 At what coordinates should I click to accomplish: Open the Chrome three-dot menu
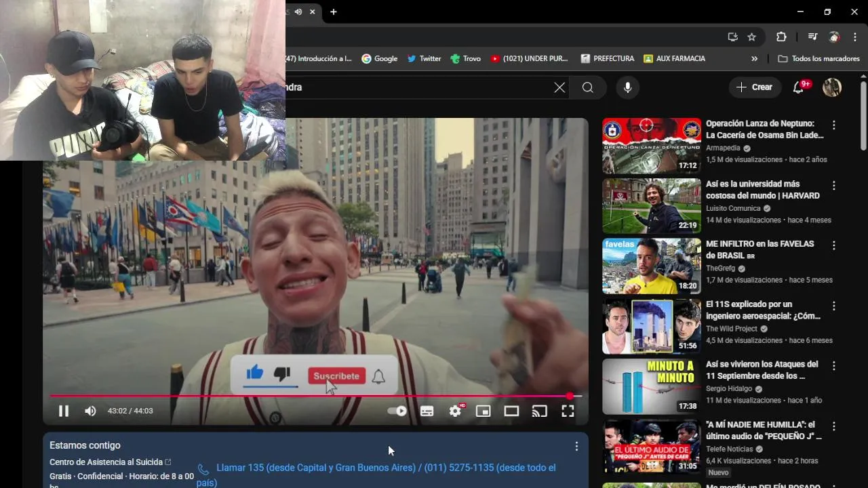[854, 37]
